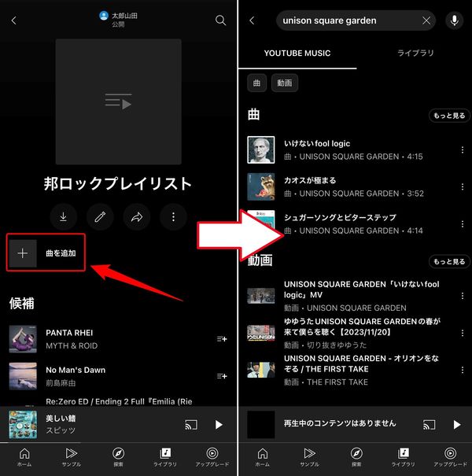The height and width of the screenshot is (476, 472).
Task: Add No Man's Dawn to the playlist
Action: pyautogui.click(x=222, y=376)
